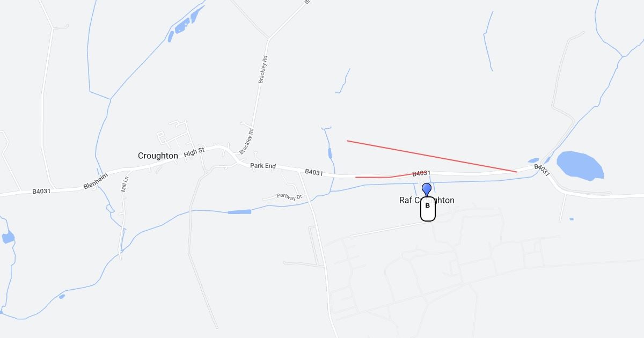Click the Croughton village label
The height and width of the screenshot is (338, 644).
(x=158, y=156)
